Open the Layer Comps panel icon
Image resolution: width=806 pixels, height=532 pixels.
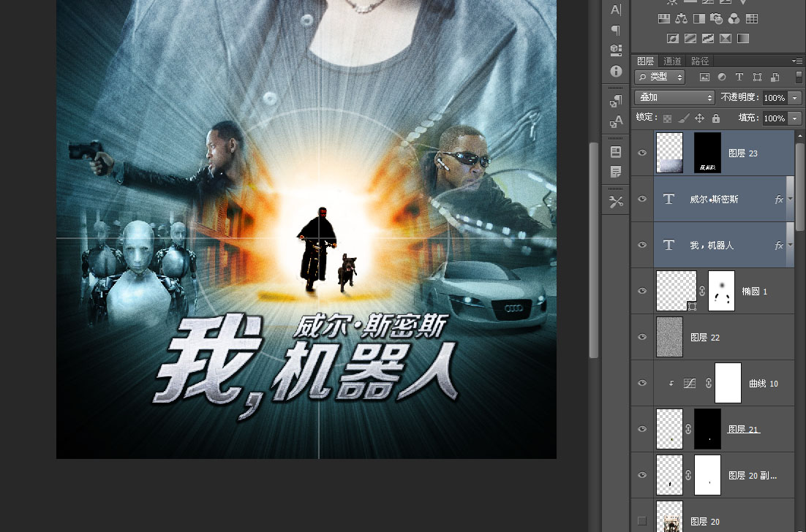pos(616,152)
